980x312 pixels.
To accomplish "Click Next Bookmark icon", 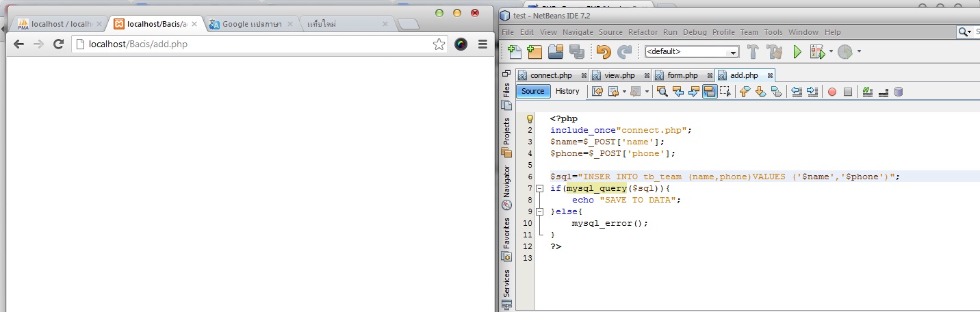I will point(760,91).
